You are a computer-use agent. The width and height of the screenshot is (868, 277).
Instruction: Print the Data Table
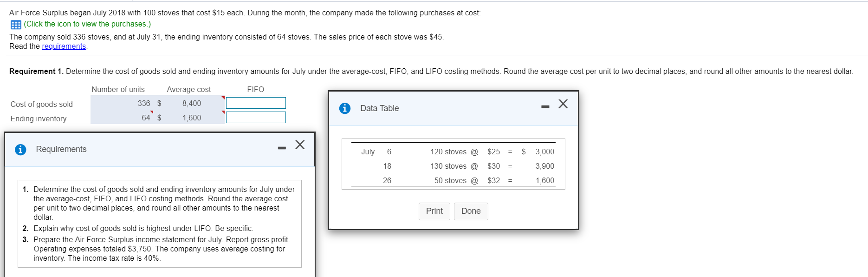[434, 211]
